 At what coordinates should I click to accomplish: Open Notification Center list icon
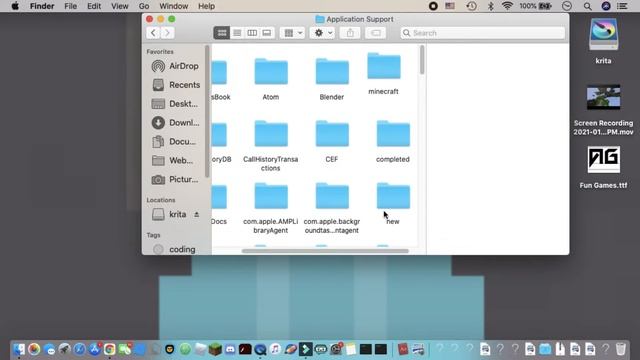[622, 6]
